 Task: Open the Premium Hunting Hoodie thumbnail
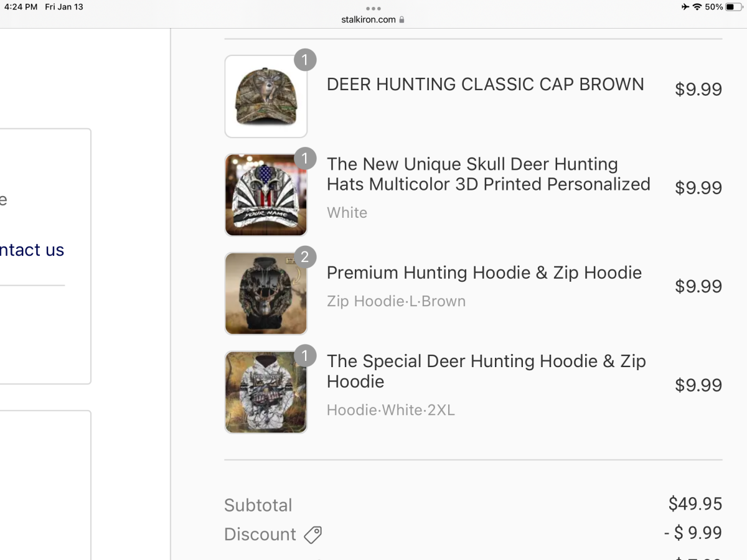266,294
